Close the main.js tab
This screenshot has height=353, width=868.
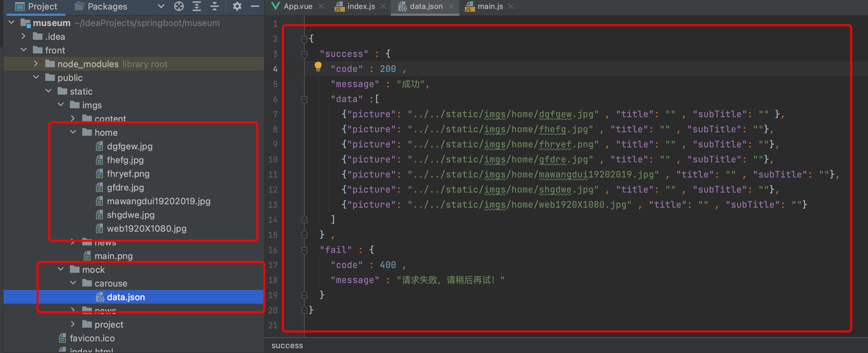(x=511, y=6)
